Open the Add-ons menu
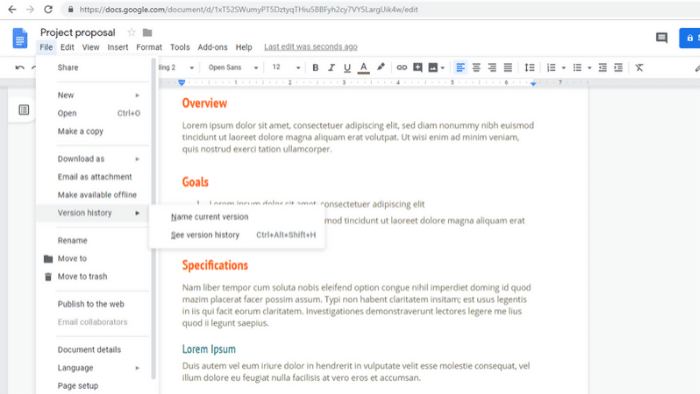700x394 pixels. [212, 47]
